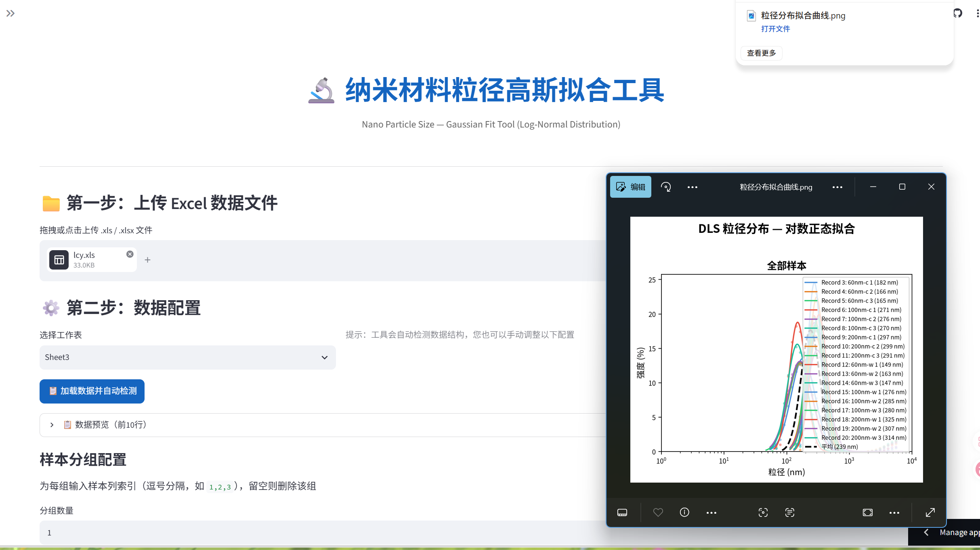Rotate image in Photos viewer
Viewport: 980px width, 550px height.
pyautogui.click(x=666, y=187)
